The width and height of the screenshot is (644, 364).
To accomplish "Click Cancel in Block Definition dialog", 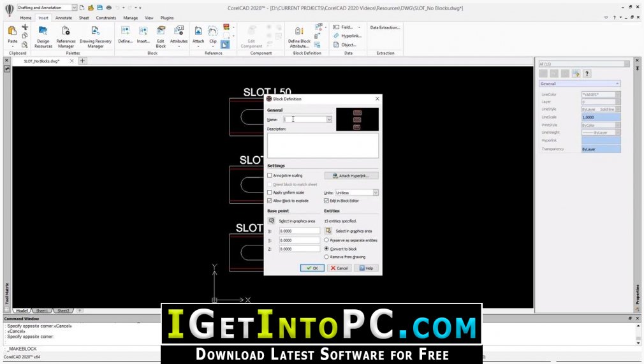I will click(339, 268).
